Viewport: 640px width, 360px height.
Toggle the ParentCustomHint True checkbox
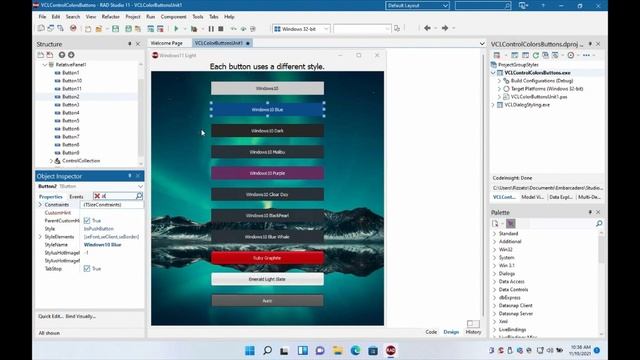[x=87, y=220]
